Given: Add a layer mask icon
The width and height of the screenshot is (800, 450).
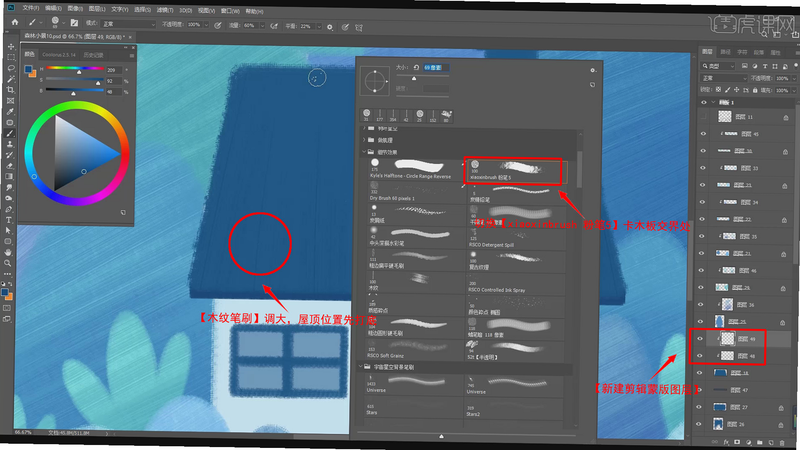Looking at the screenshot, I should click(737, 442).
